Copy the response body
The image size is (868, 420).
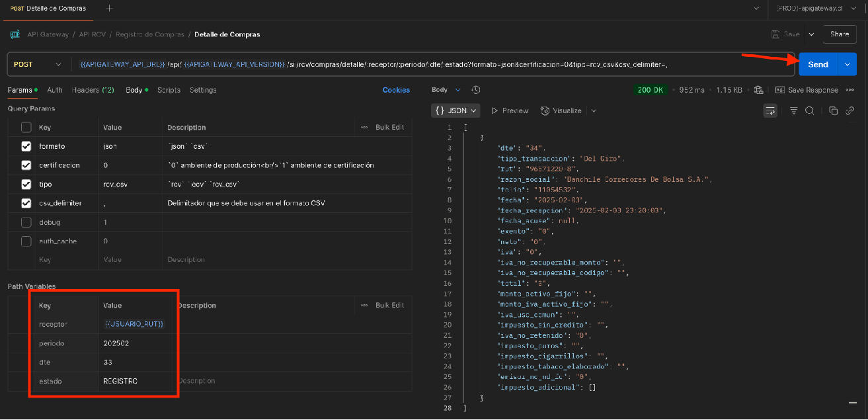click(x=833, y=110)
